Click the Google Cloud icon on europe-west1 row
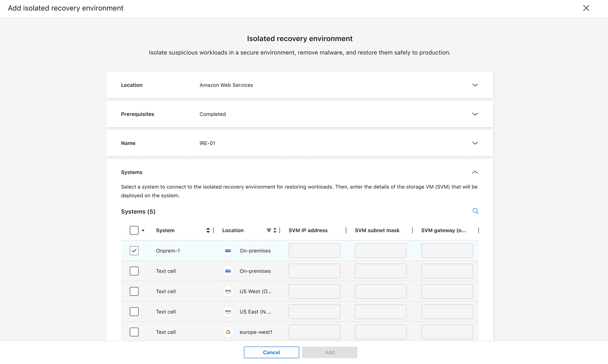This screenshot has height=364, width=608. point(228,332)
